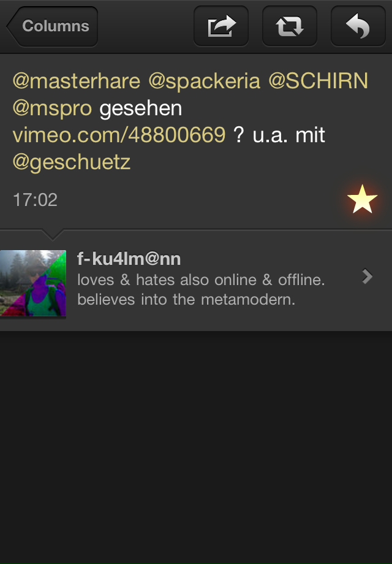Tap the empty dark area below the profile
This screenshot has width=392, height=564.
click(x=196, y=446)
